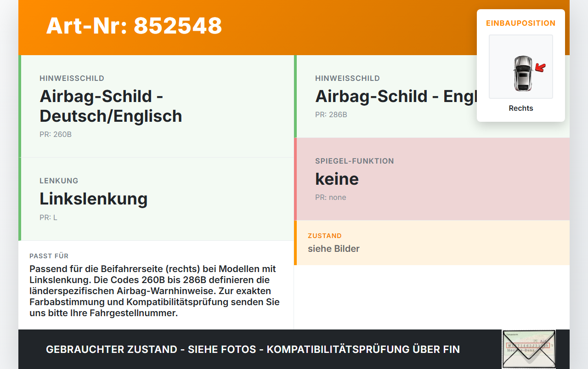Click the Zustand siehe Bilder box
Viewport: 588px width, 369px height.
pos(432,243)
